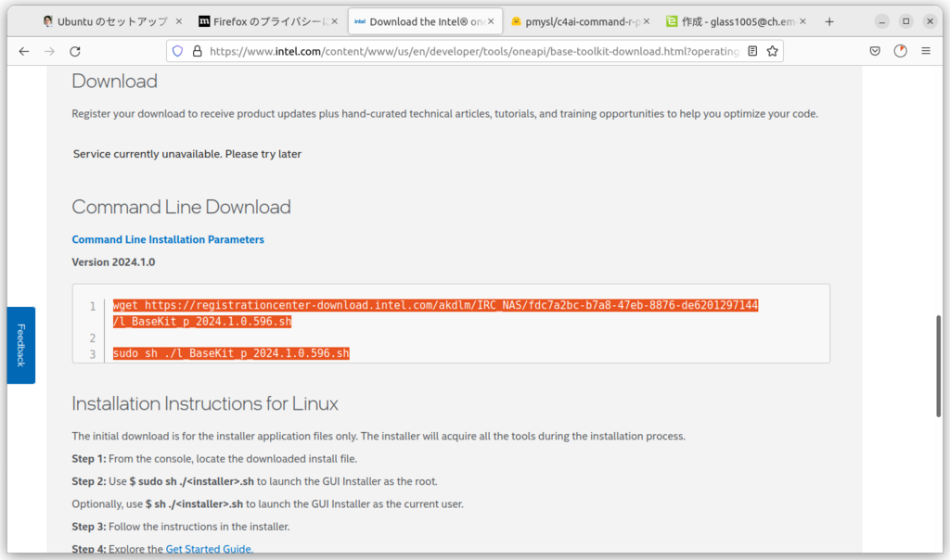Save this page with the bookmark star
Image resolution: width=950 pixels, height=560 pixels.
[775, 51]
